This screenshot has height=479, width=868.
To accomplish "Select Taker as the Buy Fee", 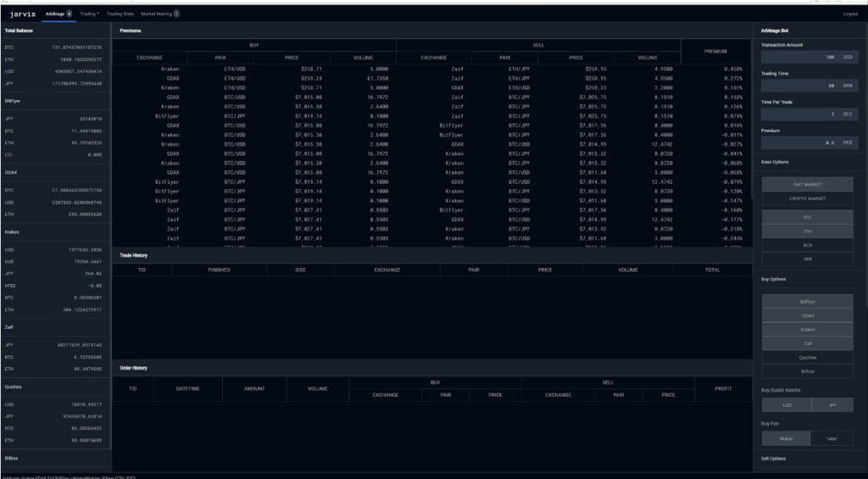I will coord(832,438).
